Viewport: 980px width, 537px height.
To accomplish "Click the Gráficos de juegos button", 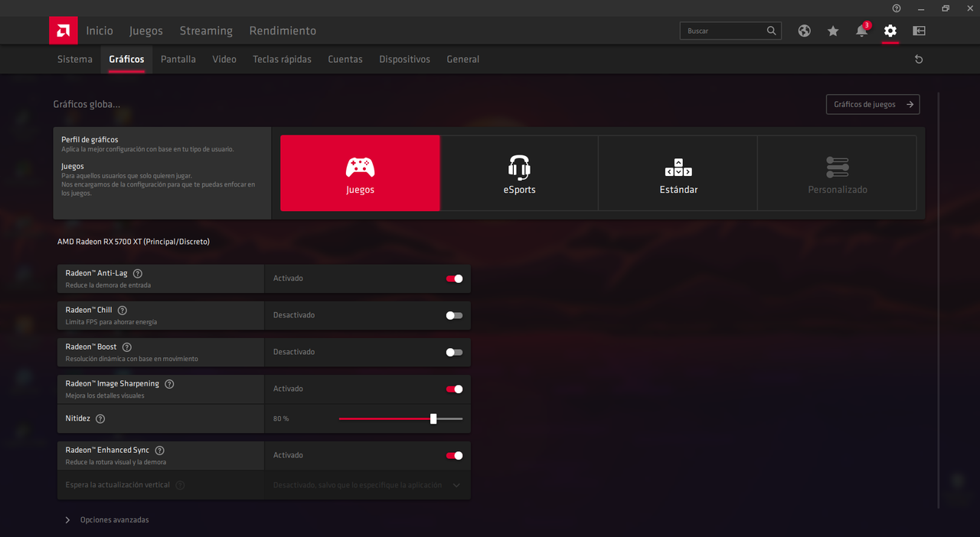I will tap(873, 104).
